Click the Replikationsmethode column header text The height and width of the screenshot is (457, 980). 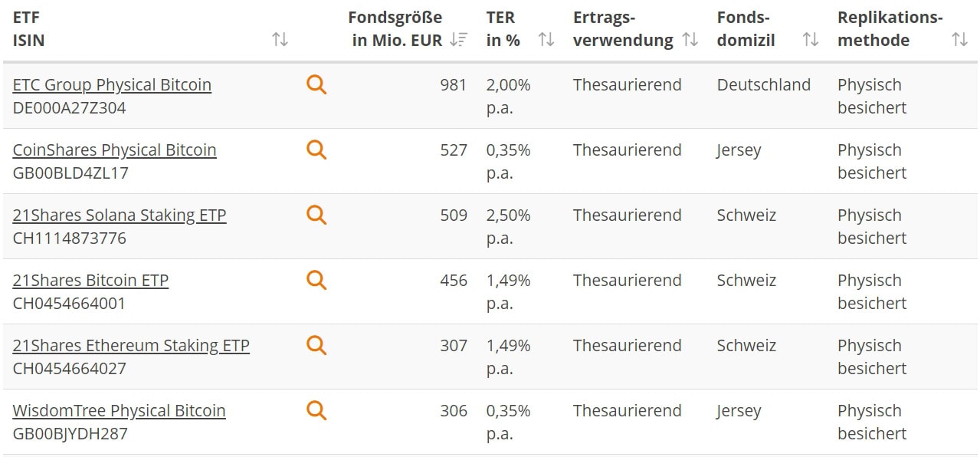(x=890, y=28)
